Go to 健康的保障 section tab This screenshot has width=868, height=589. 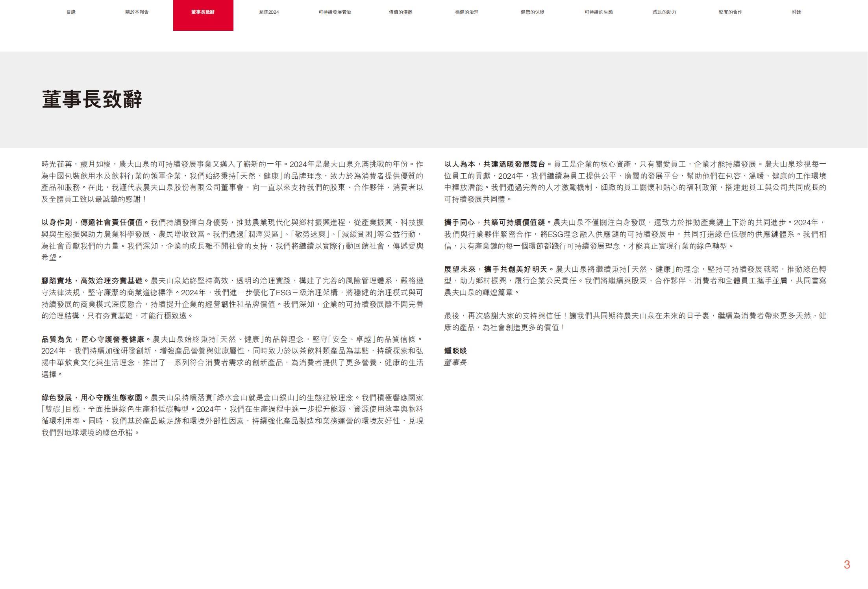click(x=533, y=12)
